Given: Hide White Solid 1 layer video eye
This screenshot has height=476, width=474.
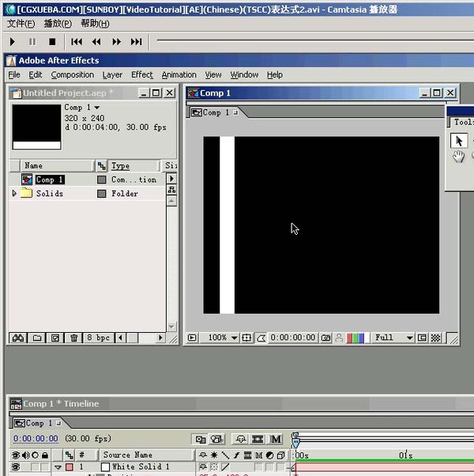Looking at the screenshot, I should tap(16, 467).
